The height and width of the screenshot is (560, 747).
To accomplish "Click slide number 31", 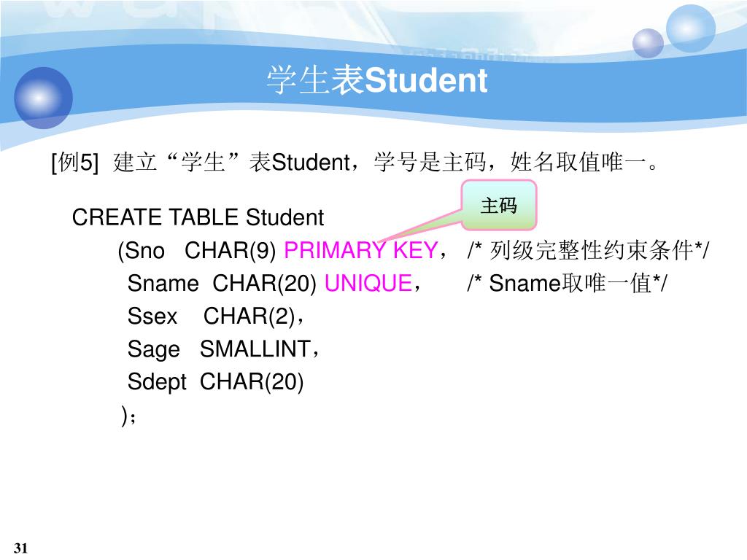I will (x=20, y=548).
